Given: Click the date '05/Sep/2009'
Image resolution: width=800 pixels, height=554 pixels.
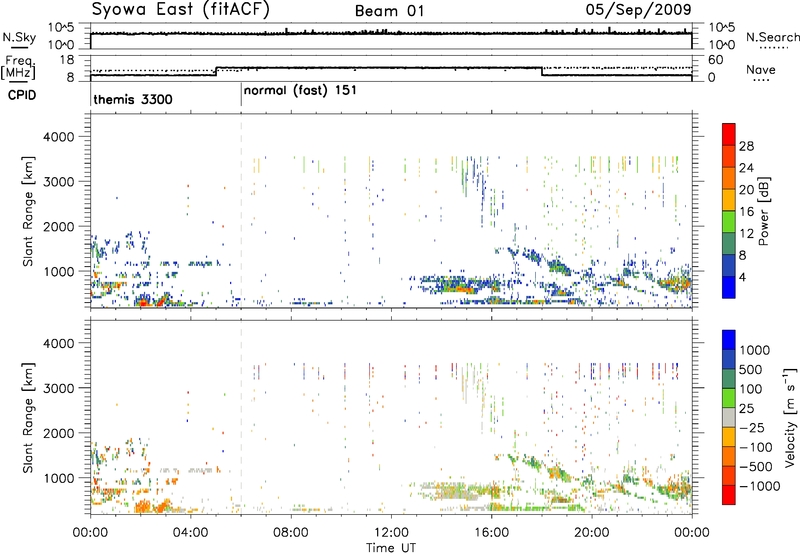Looking at the screenshot, I should coord(638,9).
